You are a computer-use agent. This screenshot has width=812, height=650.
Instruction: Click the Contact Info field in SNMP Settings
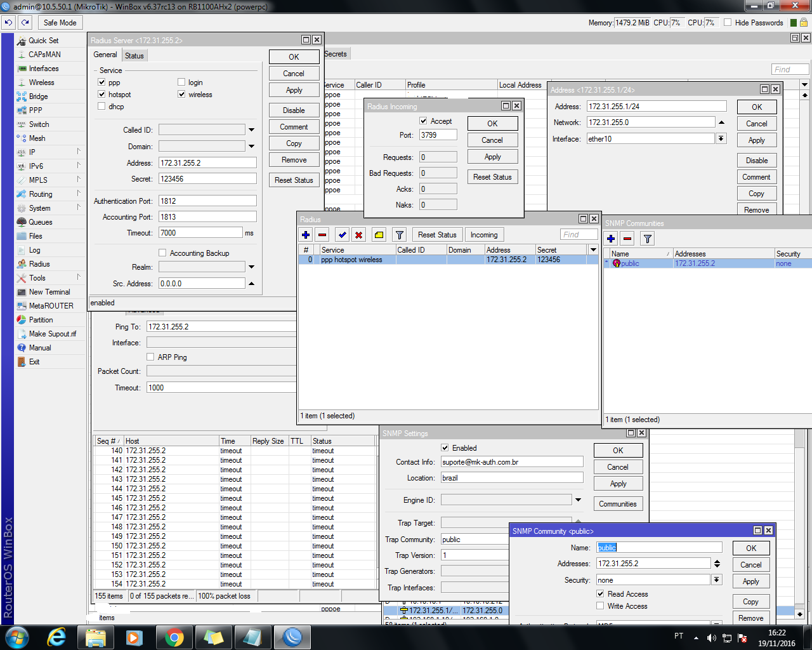(x=511, y=462)
